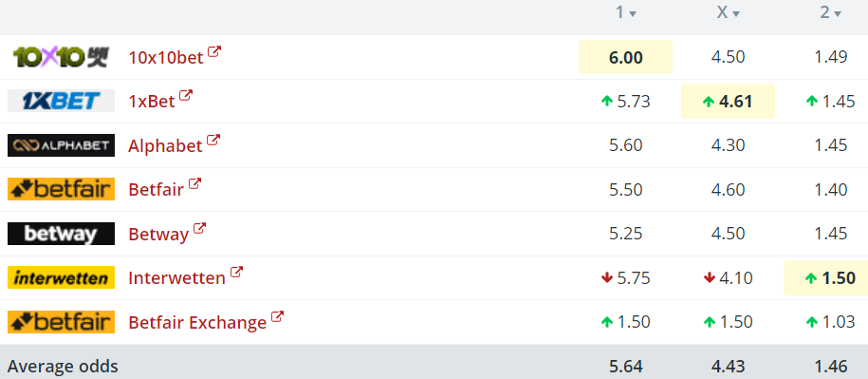The image size is (868, 379).
Task: Sort by column 2 arrow
Action: 837,14
